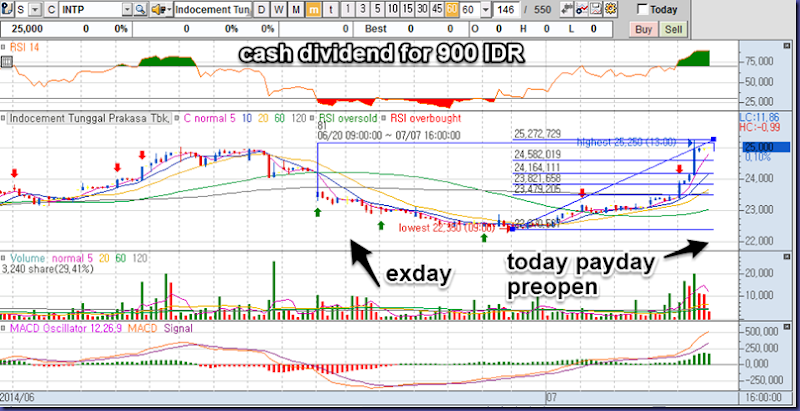Click the Signal legend label in MACD panel

[178, 329]
